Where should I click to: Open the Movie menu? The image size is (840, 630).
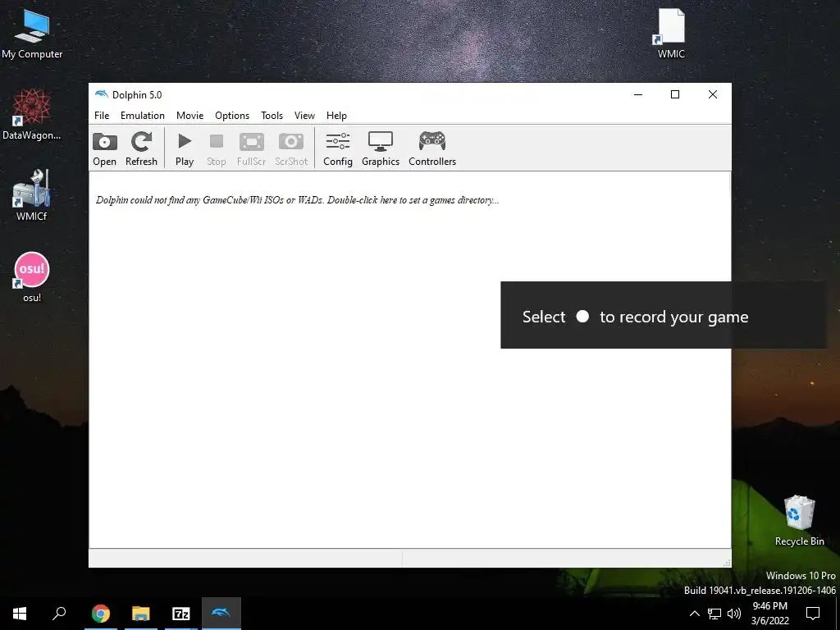189,115
